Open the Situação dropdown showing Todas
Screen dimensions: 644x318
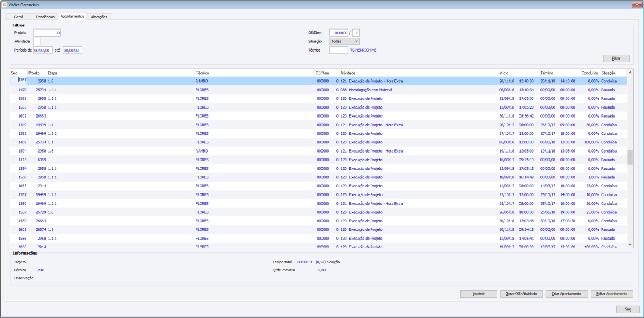coord(344,41)
